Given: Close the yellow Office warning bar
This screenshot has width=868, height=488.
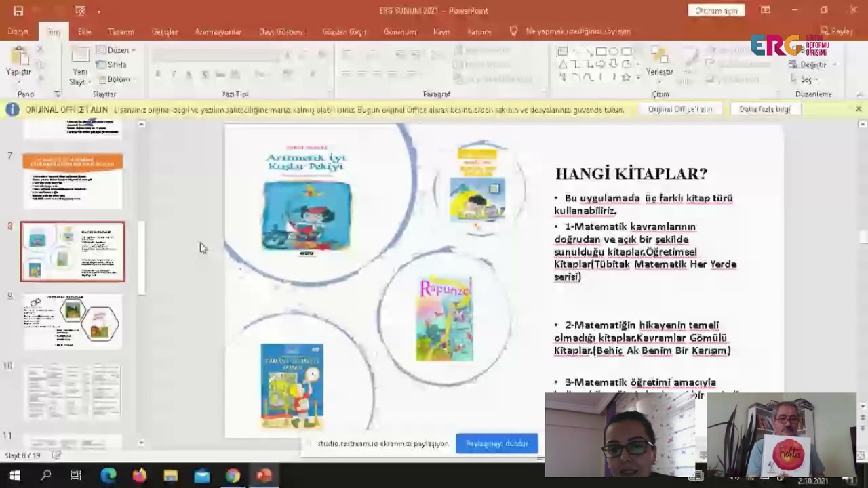Looking at the screenshot, I should 859,109.
